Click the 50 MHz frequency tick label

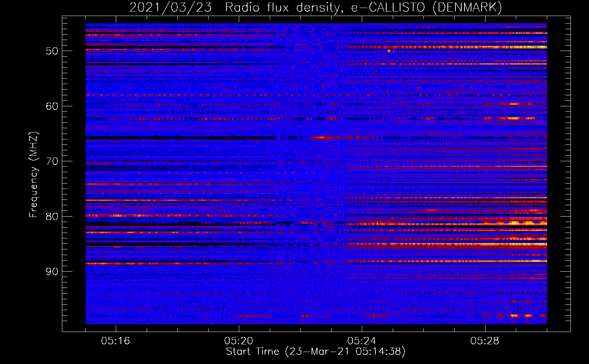pyautogui.click(x=52, y=51)
